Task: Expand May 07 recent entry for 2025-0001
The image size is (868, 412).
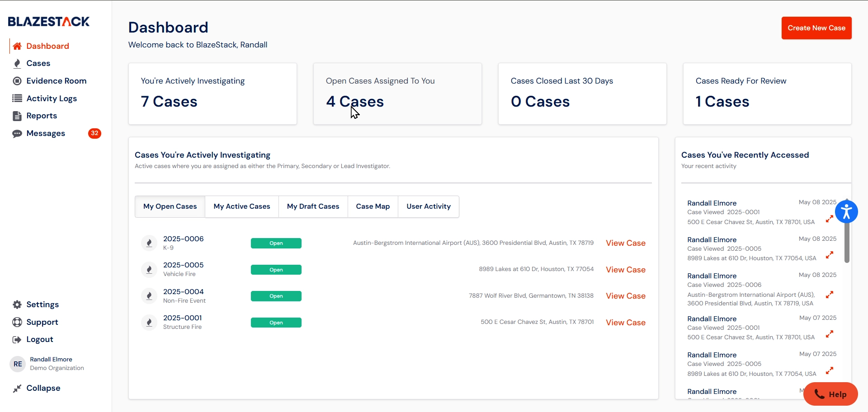Action: (x=830, y=334)
